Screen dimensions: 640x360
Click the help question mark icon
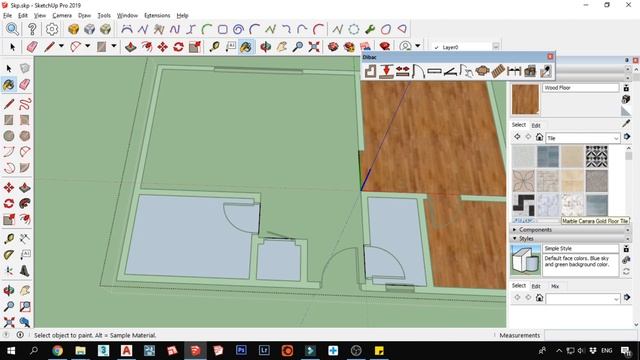[32, 29]
